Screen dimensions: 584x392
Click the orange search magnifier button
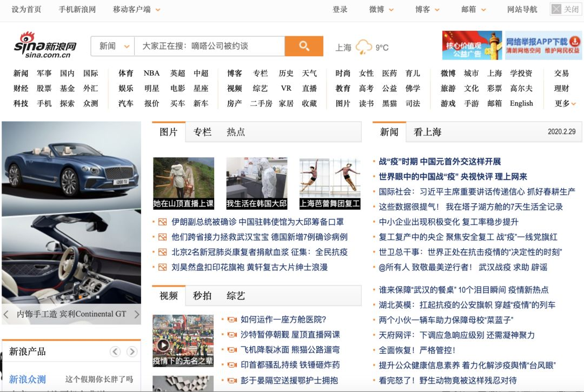304,46
